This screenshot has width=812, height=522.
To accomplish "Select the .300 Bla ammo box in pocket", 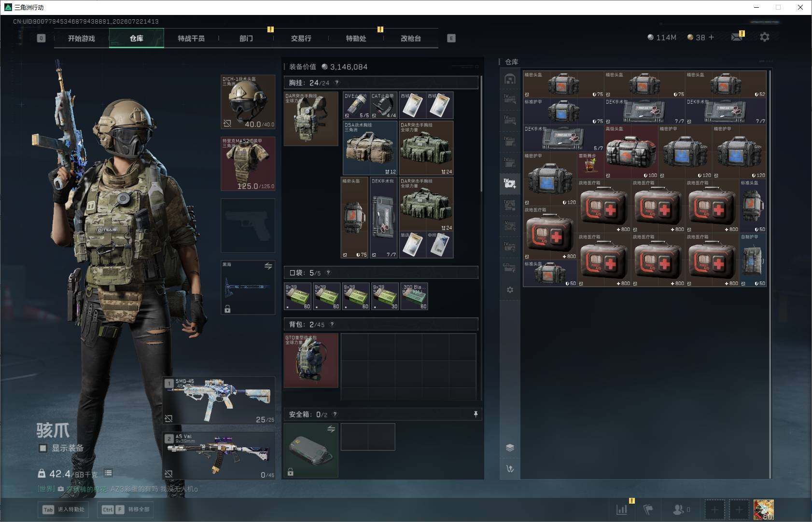I will (414, 296).
